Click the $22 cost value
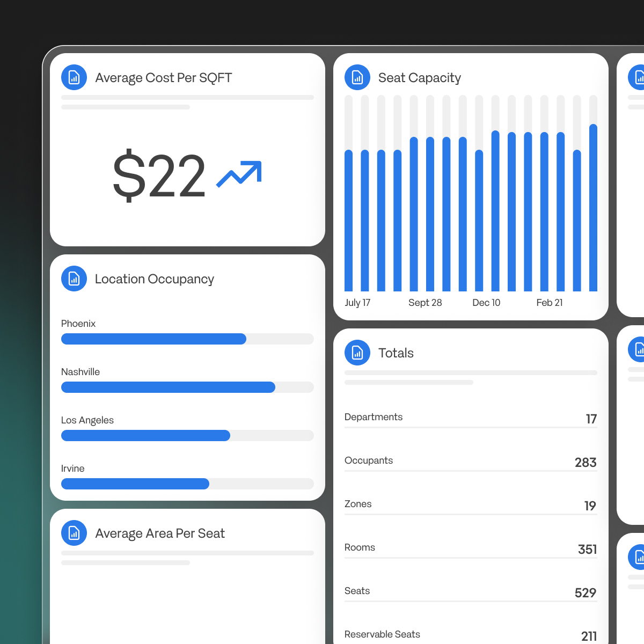The image size is (644, 644). (x=159, y=175)
